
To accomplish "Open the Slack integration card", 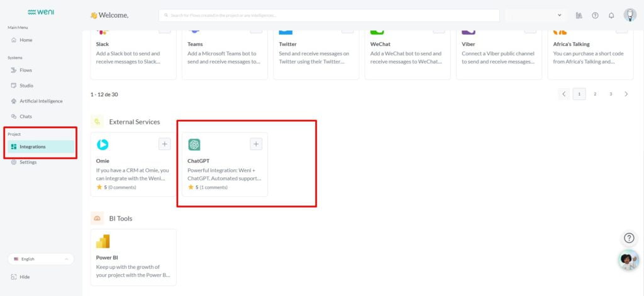I will pos(133,55).
